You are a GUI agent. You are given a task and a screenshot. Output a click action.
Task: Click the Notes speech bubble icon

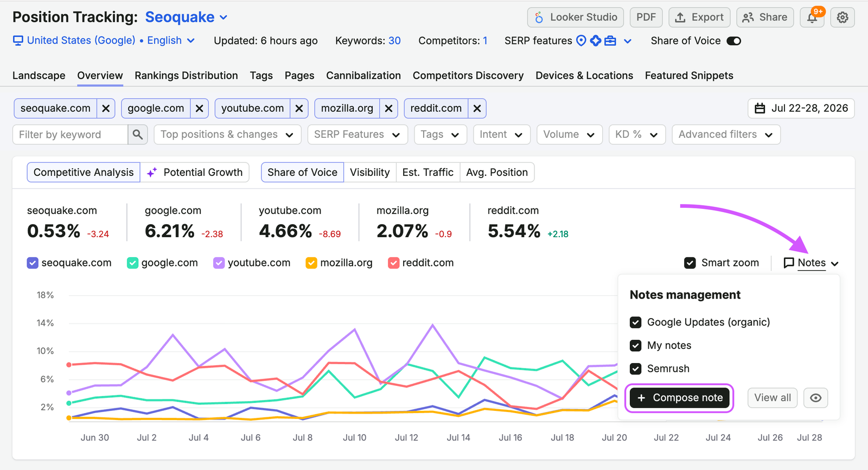point(789,263)
